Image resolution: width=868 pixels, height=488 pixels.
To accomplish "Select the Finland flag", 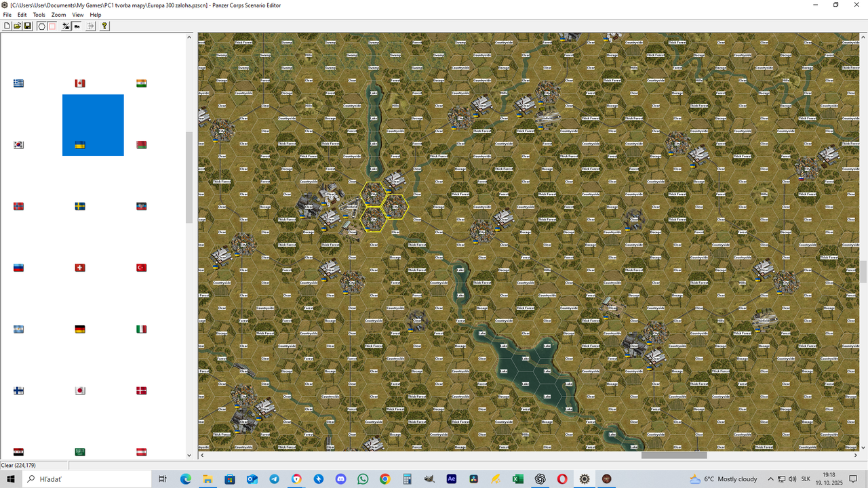I will click(x=19, y=390).
